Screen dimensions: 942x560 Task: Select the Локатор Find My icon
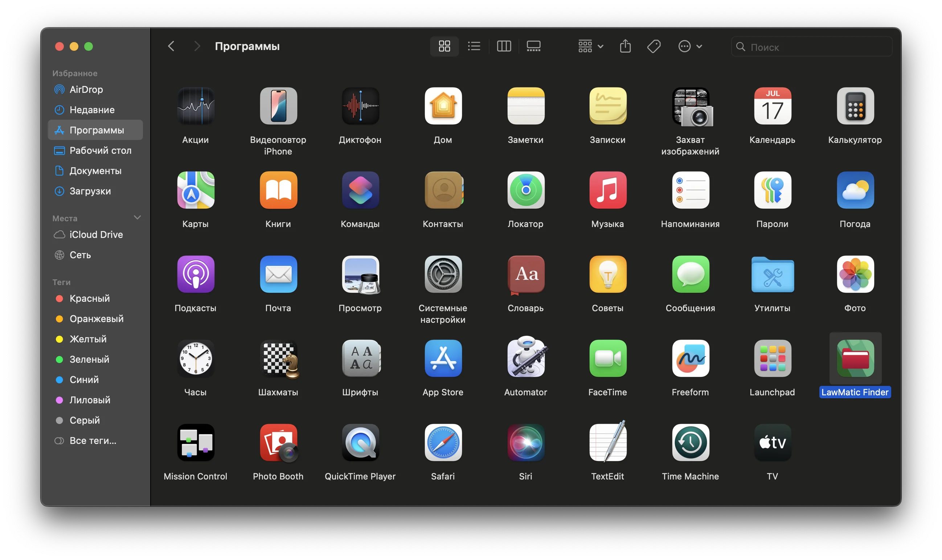(x=526, y=190)
